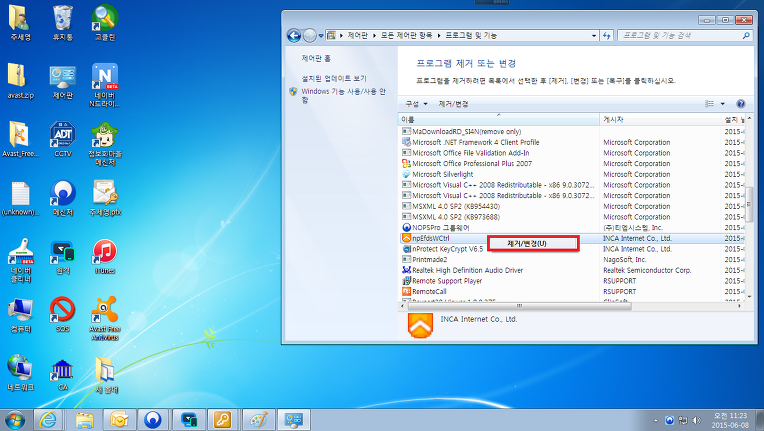Click the view mode icon in toolbar
Image resolution: width=764 pixels, height=431 pixels.
pos(709,103)
